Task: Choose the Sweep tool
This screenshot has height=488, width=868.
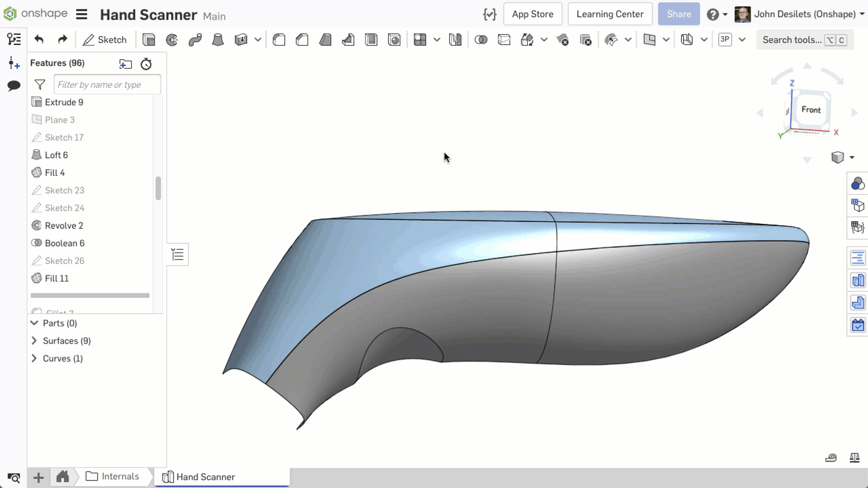Action: (195, 40)
